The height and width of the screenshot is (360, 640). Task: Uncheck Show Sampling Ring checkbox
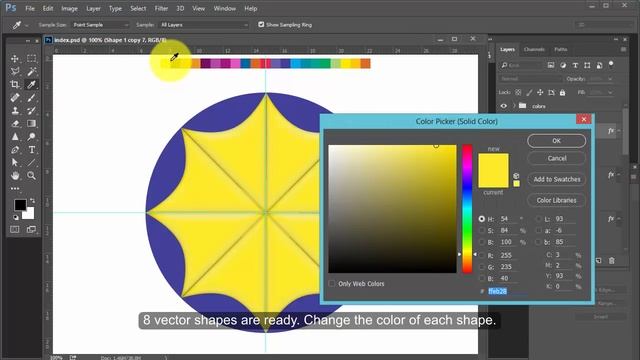pos(261,24)
